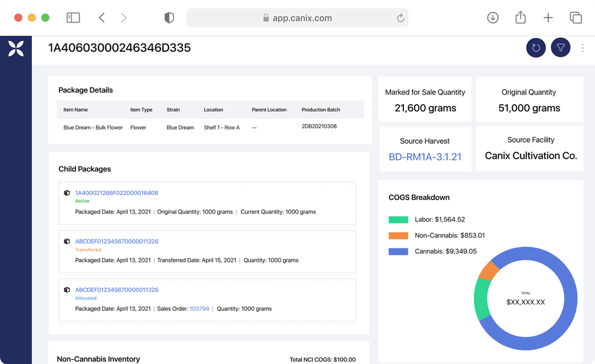
Task: Select the Canix logo in the sidebar
Action: pyautogui.click(x=15, y=48)
